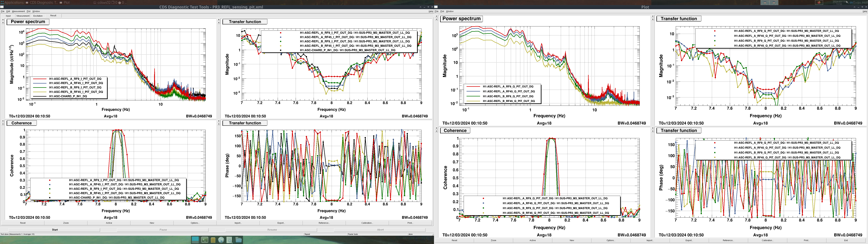The height and width of the screenshot is (244, 868).
Task: Open the terminal icon in the dock
Action: [204, 240]
